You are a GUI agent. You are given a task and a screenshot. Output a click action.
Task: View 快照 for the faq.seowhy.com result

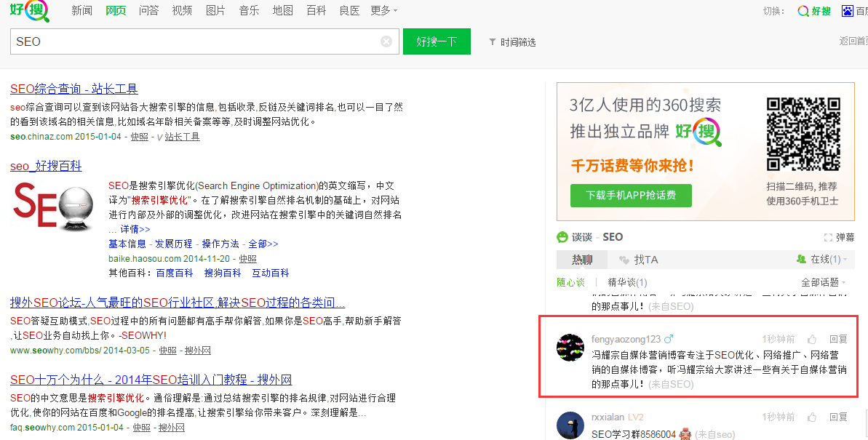[x=142, y=427]
